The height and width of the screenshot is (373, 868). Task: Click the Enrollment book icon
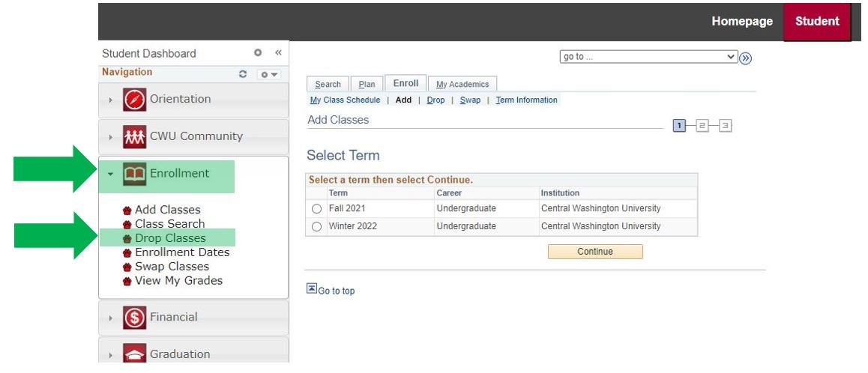(x=134, y=174)
